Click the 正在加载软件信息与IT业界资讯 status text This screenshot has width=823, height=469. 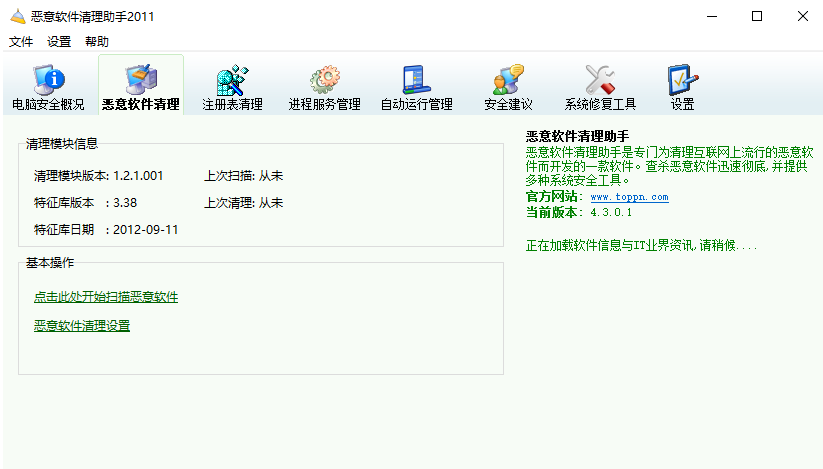(641, 246)
